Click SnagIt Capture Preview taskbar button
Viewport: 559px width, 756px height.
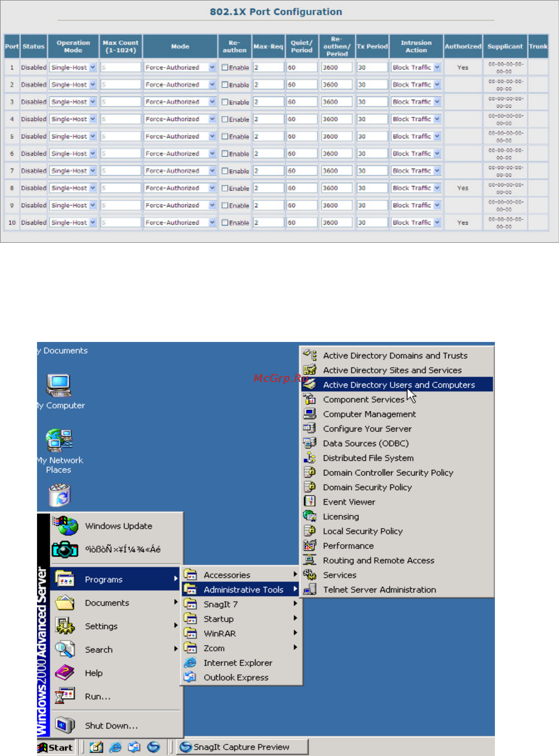242,747
